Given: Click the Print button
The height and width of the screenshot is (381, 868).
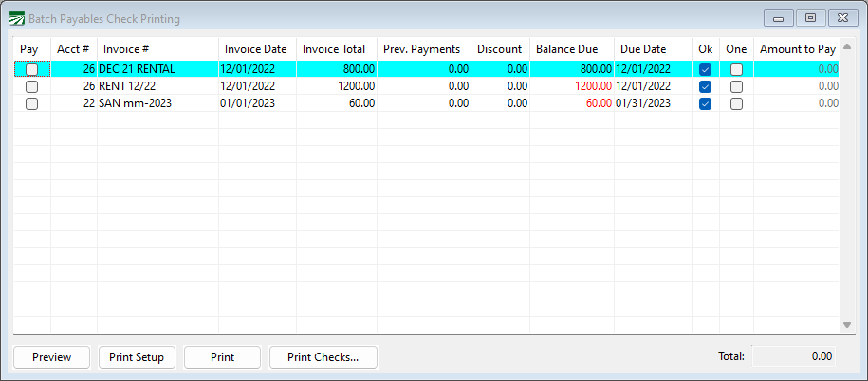Looking at the screenshot, I should 222,357.
